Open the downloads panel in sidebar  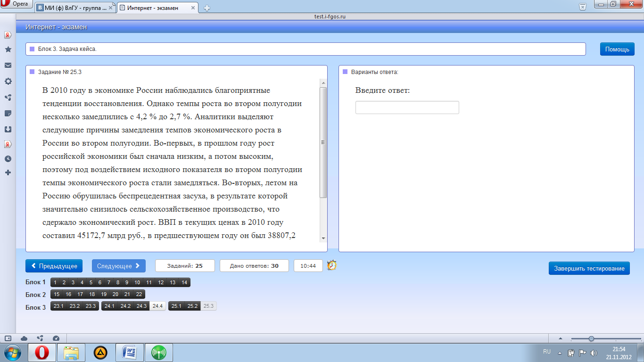(8, 129)
